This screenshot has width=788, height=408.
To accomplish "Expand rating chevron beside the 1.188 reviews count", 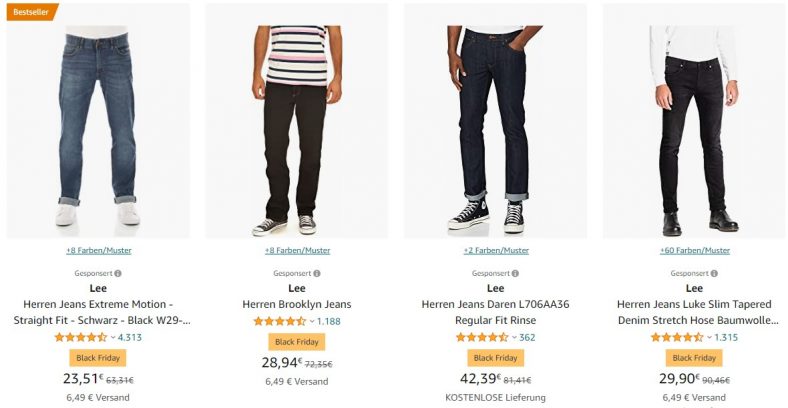I will click(x=312, y=322).
